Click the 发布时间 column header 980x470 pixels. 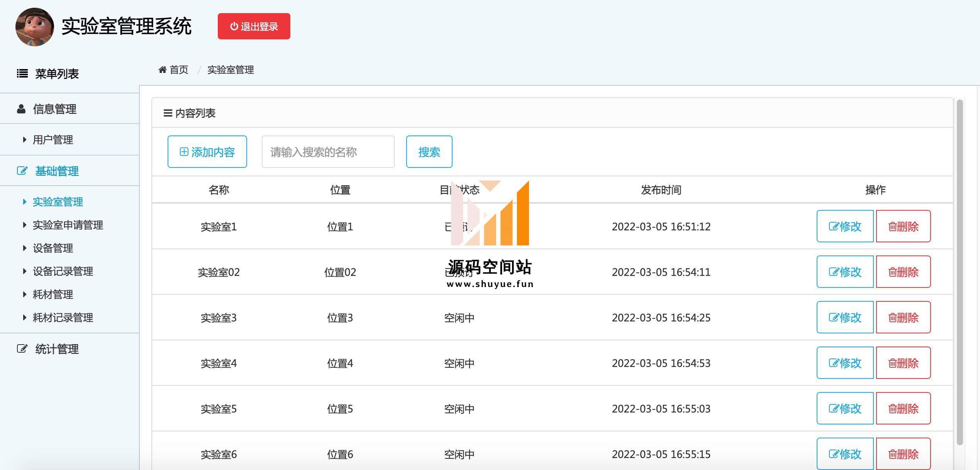tap(661, 190)
